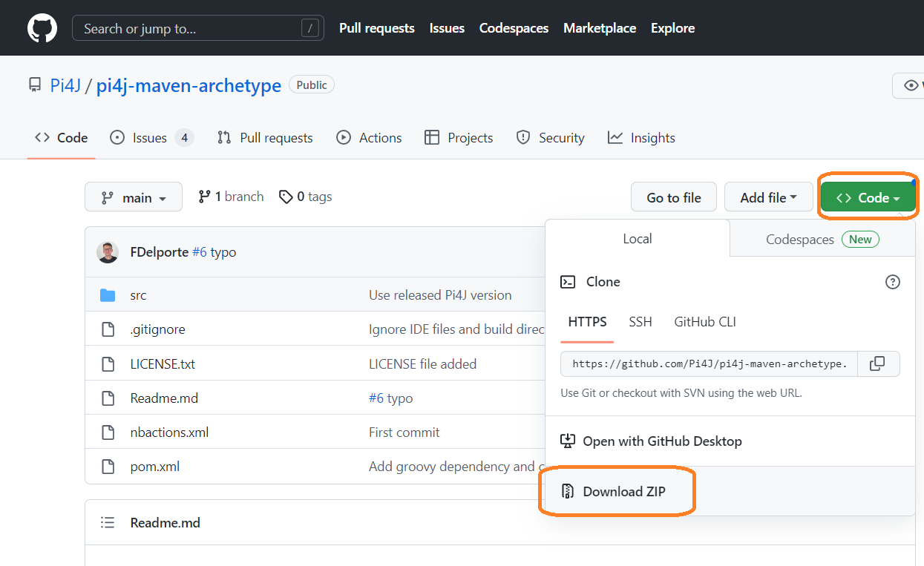The width and height of the screenshot is (924, 566).
Task: Open the Actions tab
Action: tap(369, 138)
